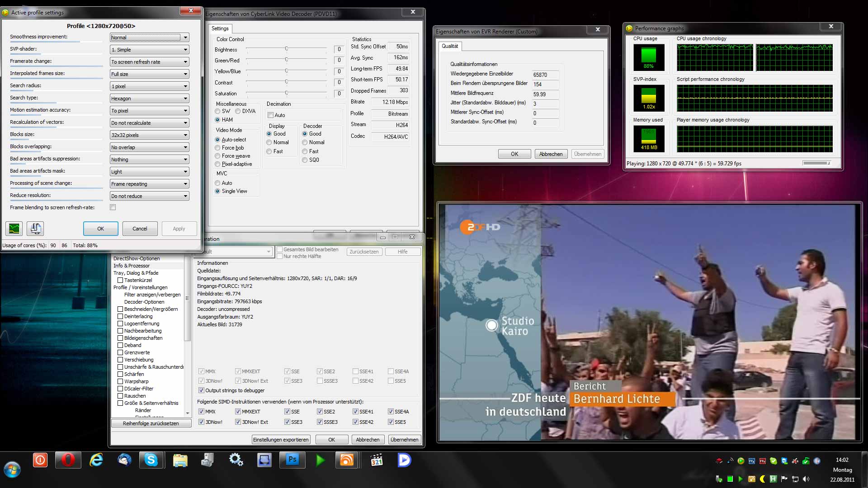Select Force bob video mode

point(217,148)
